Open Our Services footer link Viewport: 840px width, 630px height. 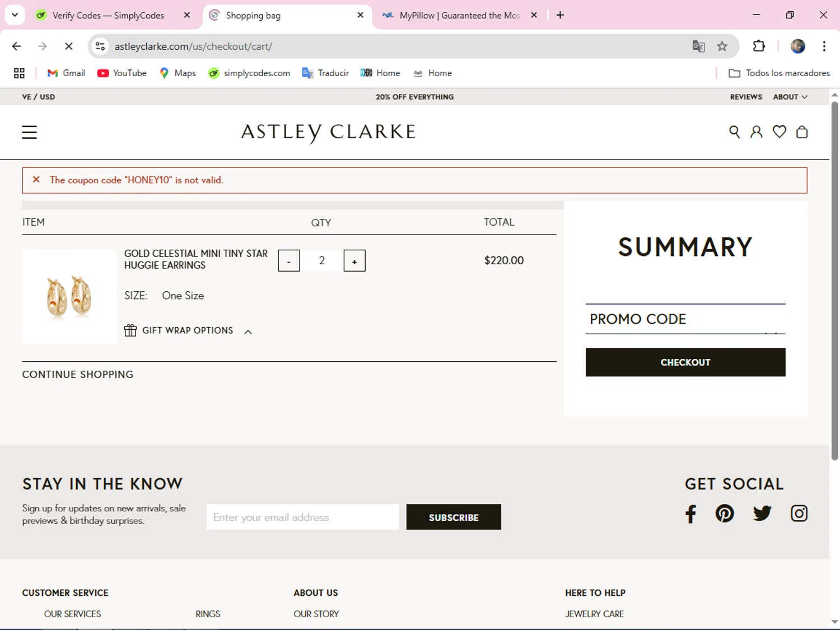[x=73, y=614]
